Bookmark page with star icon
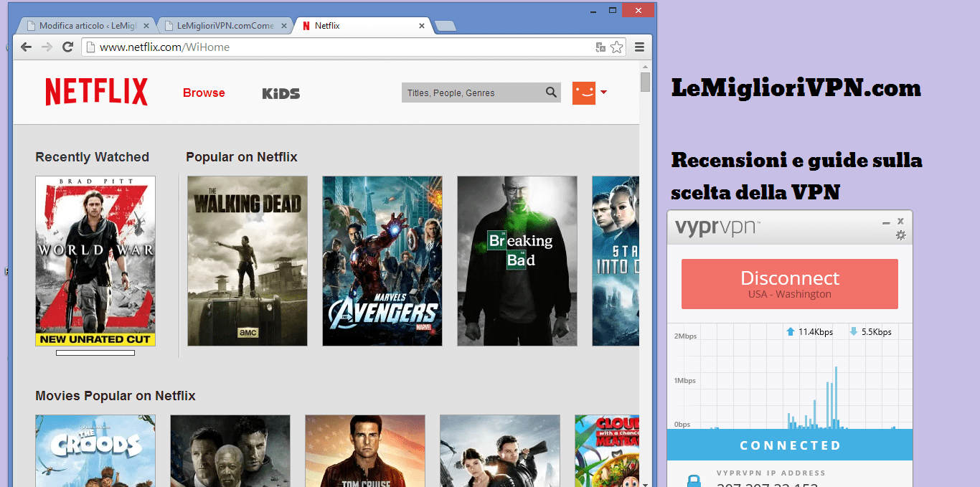Screen dimensions: 980x487 point(616,47)
